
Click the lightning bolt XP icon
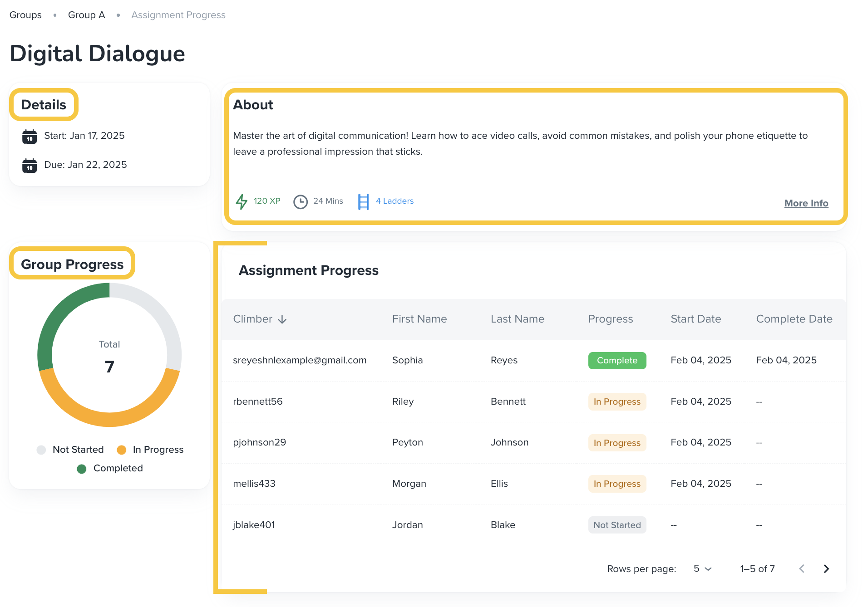coord(242,201)
